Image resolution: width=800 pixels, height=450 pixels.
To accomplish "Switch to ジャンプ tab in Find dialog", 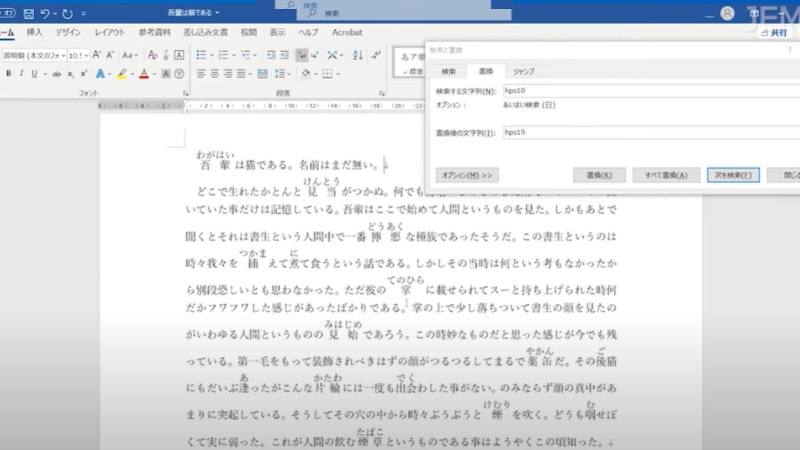I will 523,71.
